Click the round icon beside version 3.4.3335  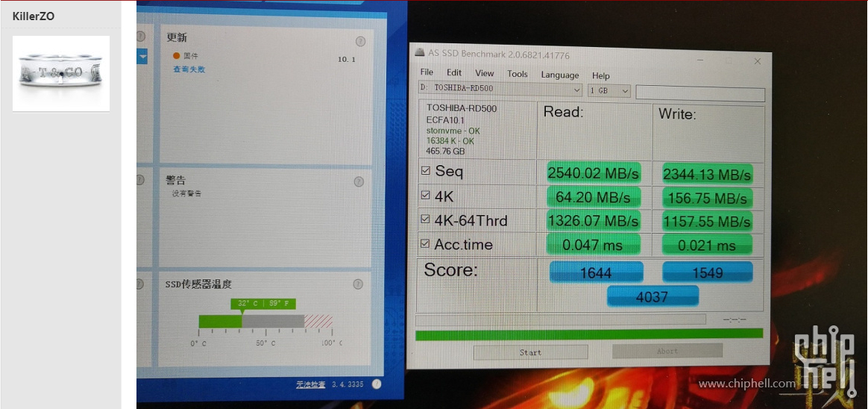tap(377, 384)
